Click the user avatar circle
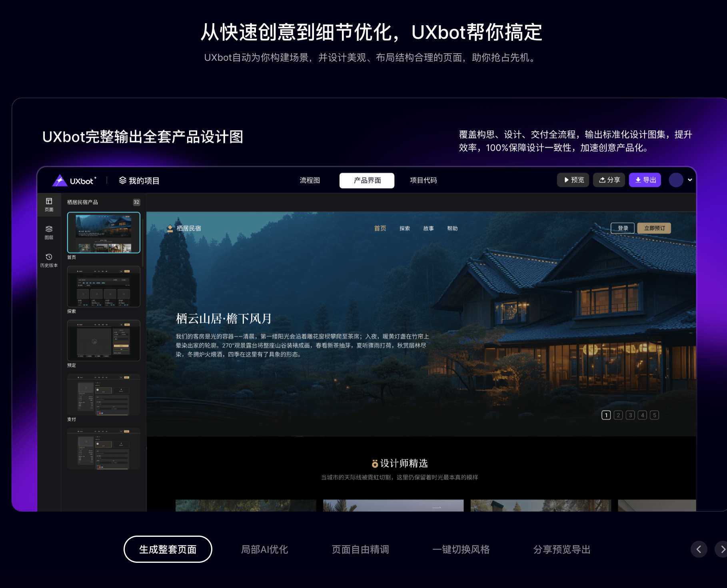Screen dimensions: 727x588 676,180
